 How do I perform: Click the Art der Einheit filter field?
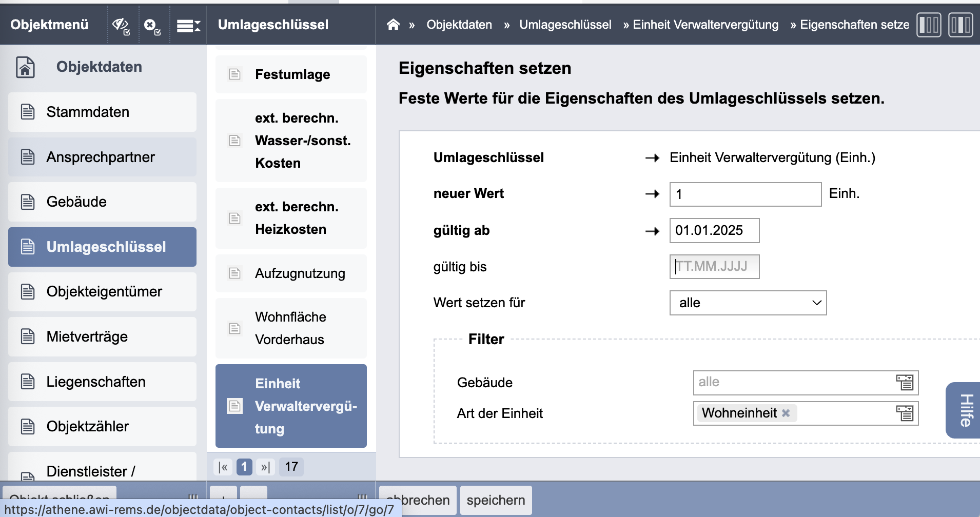806,413
